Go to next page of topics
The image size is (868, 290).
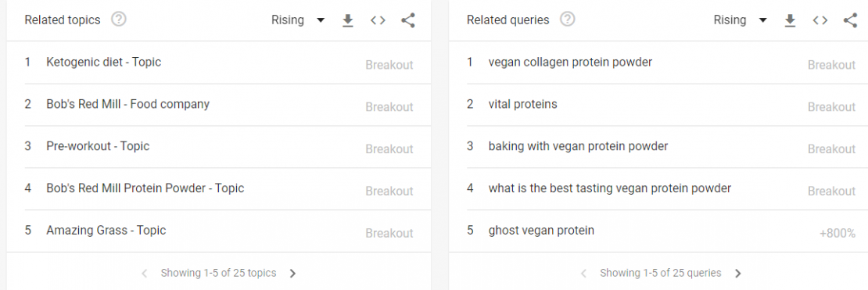292,273
